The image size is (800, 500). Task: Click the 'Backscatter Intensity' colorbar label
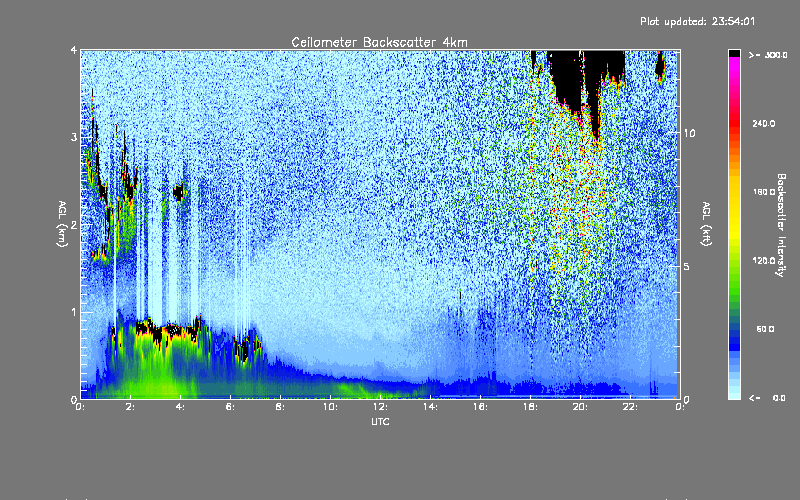coord(780,225)
